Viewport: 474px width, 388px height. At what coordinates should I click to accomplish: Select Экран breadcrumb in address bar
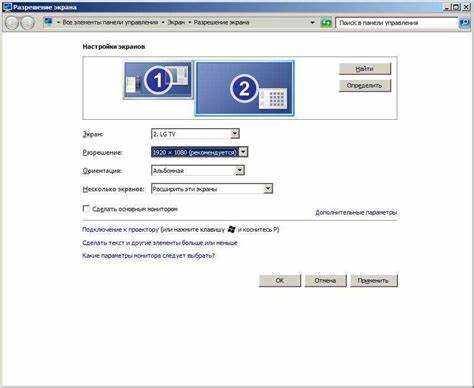(x=176, y=22)
